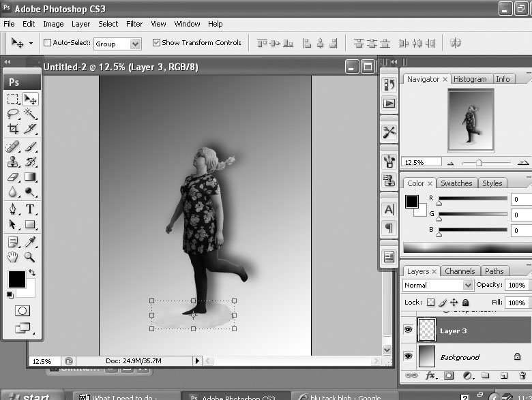Image resolution: width=532 pixels, height=400 pixels.
Task: Swap foreground and background colors
Action: coord(32,272)
